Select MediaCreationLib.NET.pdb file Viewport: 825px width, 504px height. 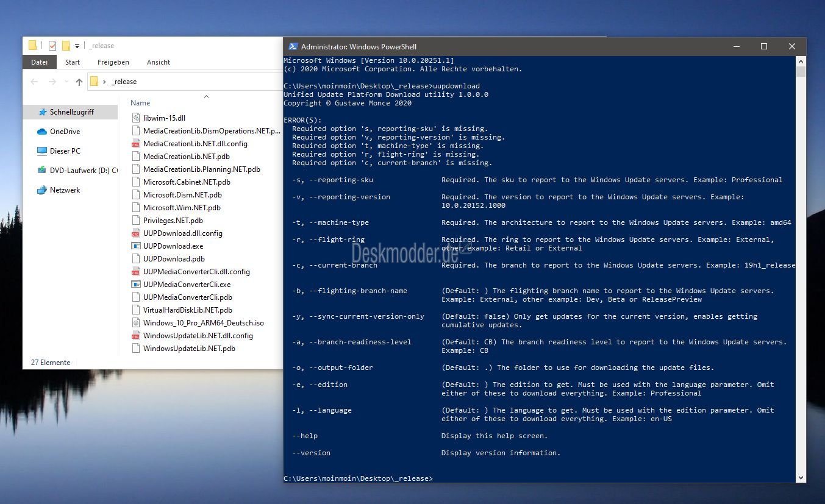187,156
